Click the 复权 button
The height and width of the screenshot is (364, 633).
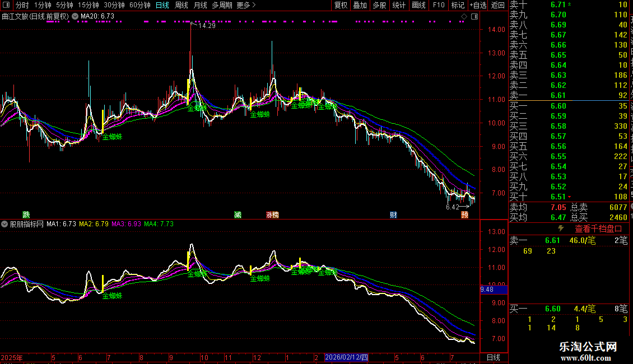tap(341, 5)
